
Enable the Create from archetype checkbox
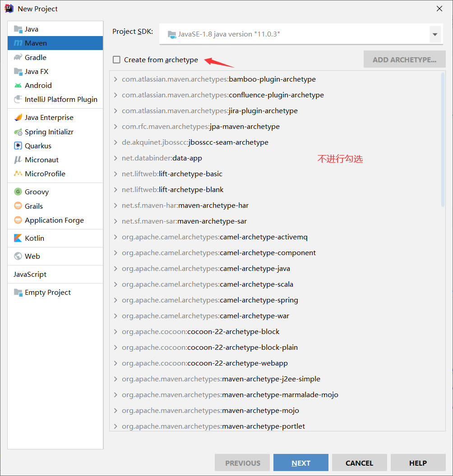(117, 59)
